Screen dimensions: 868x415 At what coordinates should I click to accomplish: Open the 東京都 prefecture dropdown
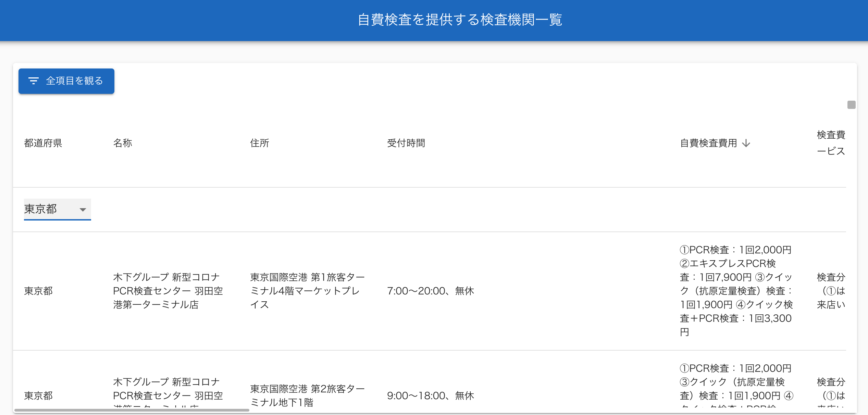57,209
